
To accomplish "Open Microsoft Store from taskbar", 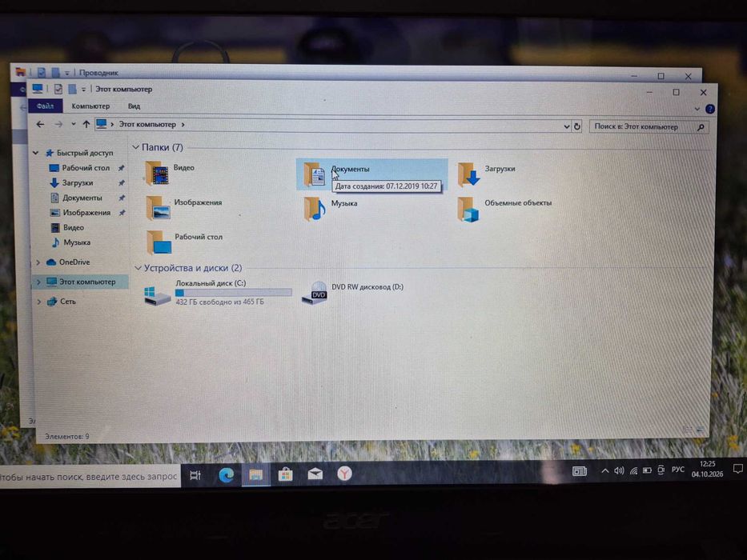I will (285, 474).
